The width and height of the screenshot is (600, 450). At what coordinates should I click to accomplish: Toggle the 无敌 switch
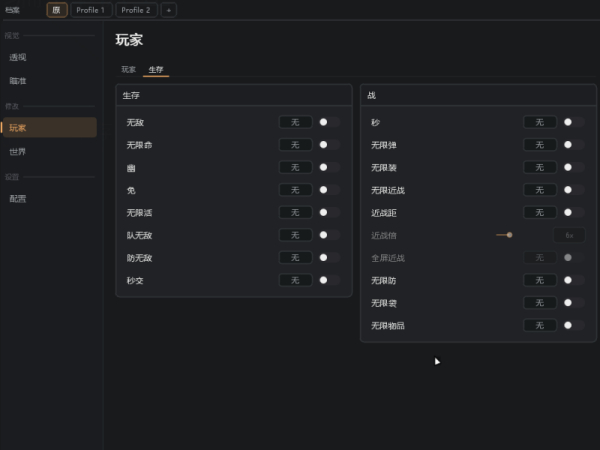tap(329, 122)
